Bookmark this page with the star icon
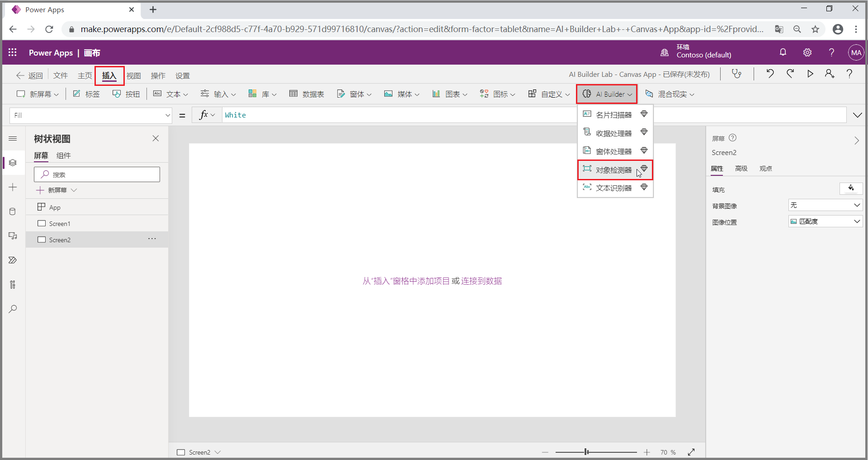 coord(815,29)
